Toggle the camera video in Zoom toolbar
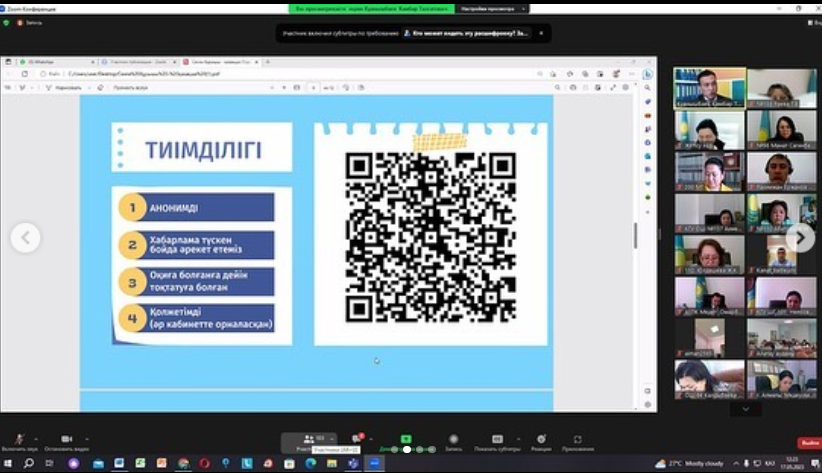 [x=66, y=440]
